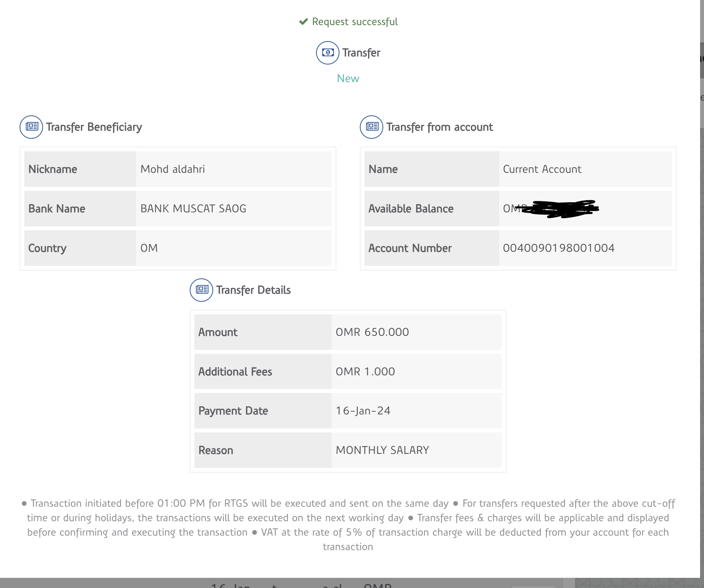Image resolution: width=704 pixels, height=588 pixels.
Task: Click the Transfer Beneficiary heading text
Action: point(94,127)
